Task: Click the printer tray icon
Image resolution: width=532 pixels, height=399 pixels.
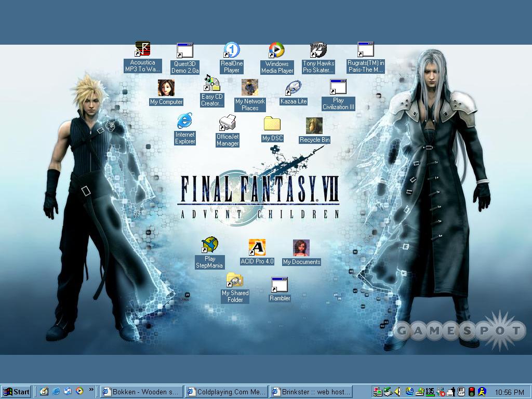Action: pyautogui.click(x=451, y=392)
